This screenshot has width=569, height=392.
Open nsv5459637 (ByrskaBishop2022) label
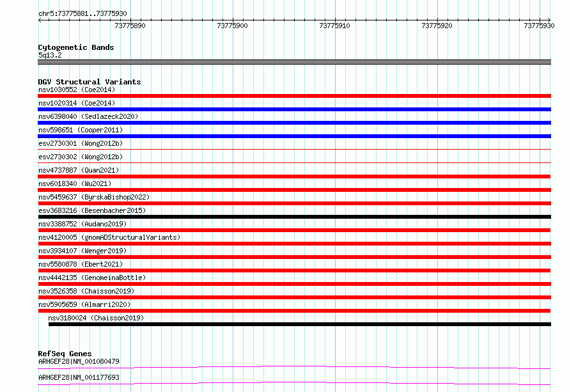94,197
